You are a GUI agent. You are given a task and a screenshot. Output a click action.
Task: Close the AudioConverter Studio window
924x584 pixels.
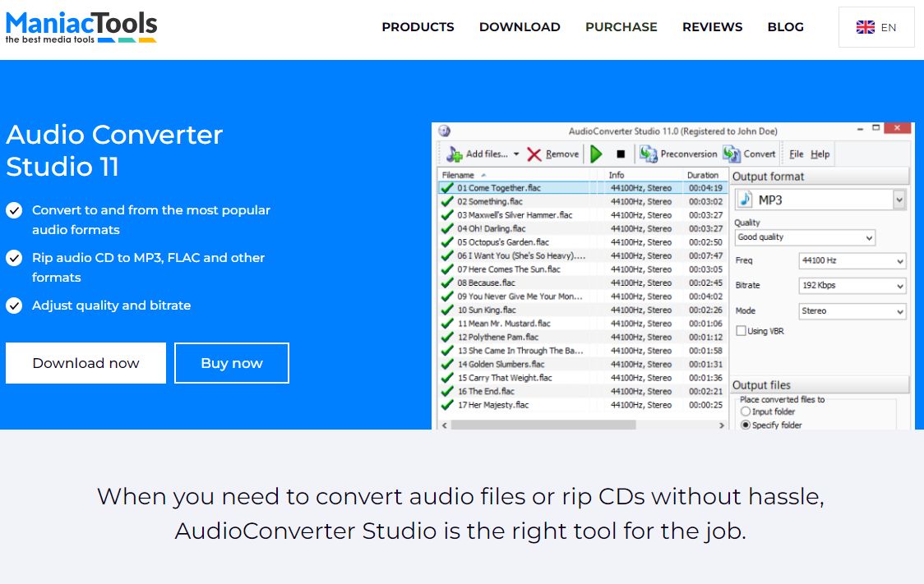pyautogui.click(x=897, y=128)
